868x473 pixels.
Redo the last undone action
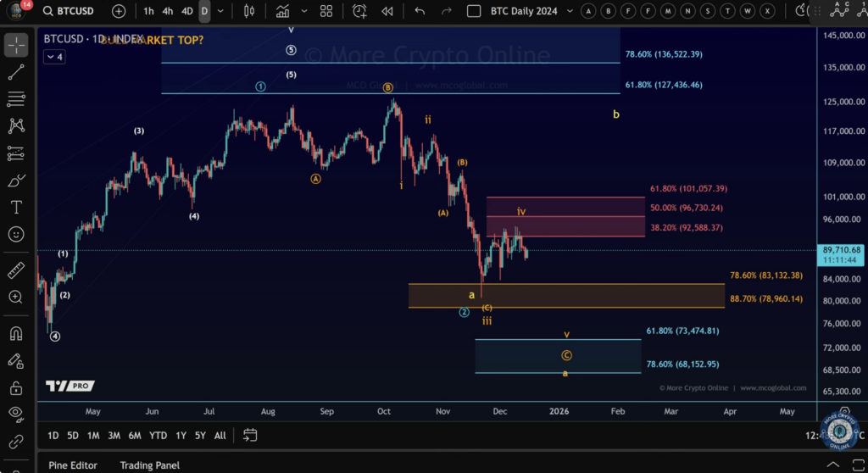(446, 11)
